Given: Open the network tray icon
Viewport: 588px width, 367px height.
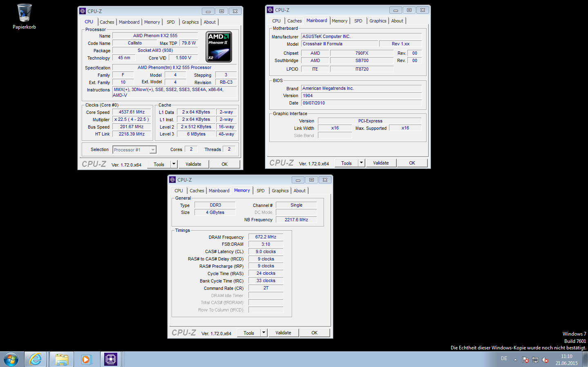Looking at the screenshot, I should tap(535, 360).
